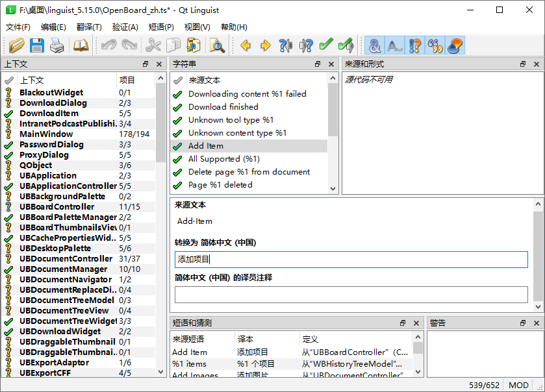The width and height of the screenshot is (545, 392).
Task: Select 'Delete page %1 from document' string
Action: 249,172
